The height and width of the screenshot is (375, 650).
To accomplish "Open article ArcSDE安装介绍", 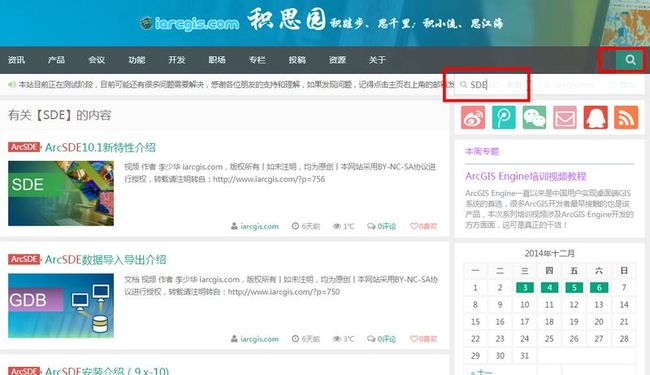I will (x=107, y=371).
